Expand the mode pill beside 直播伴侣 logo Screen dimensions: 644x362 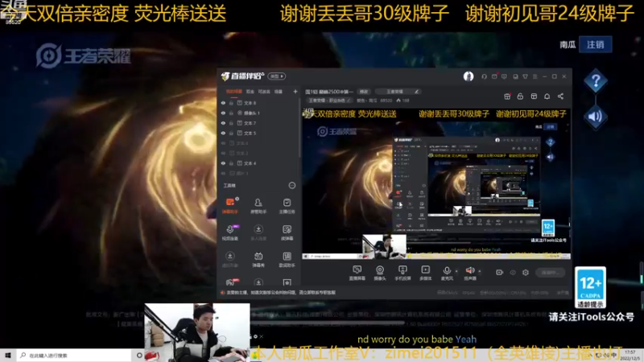(276, 76)
